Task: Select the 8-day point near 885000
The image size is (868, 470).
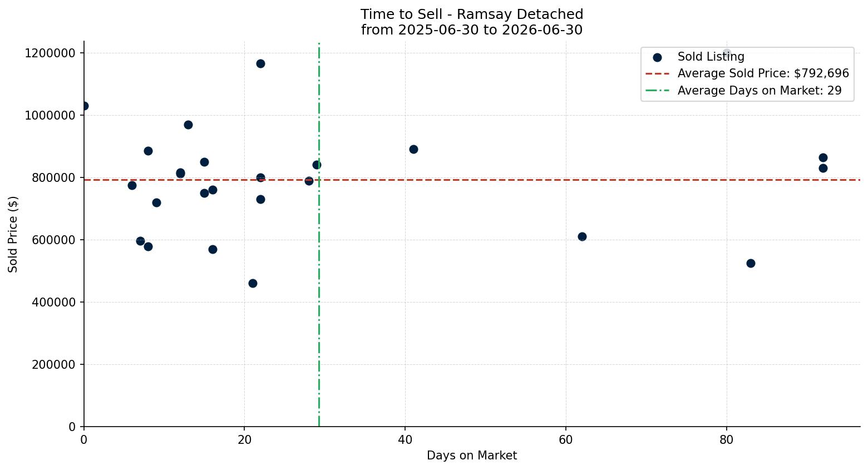Action: point(148,151)
